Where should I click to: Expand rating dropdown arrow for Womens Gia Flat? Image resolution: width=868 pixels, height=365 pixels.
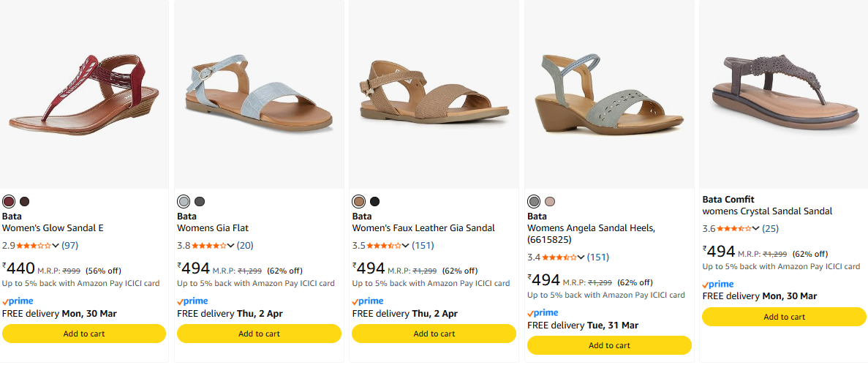(x=231, y=246)
